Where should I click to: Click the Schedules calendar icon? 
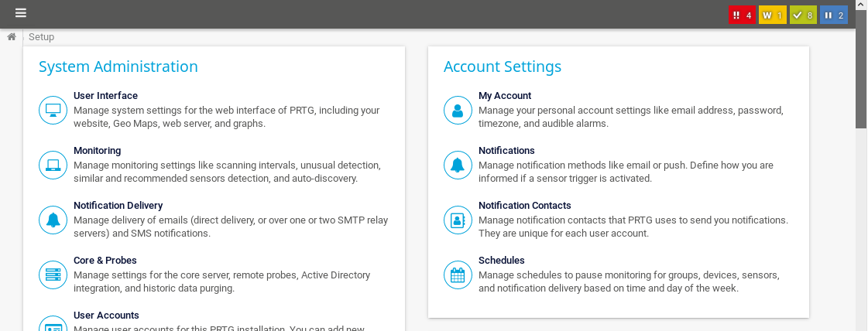(458, 275)
